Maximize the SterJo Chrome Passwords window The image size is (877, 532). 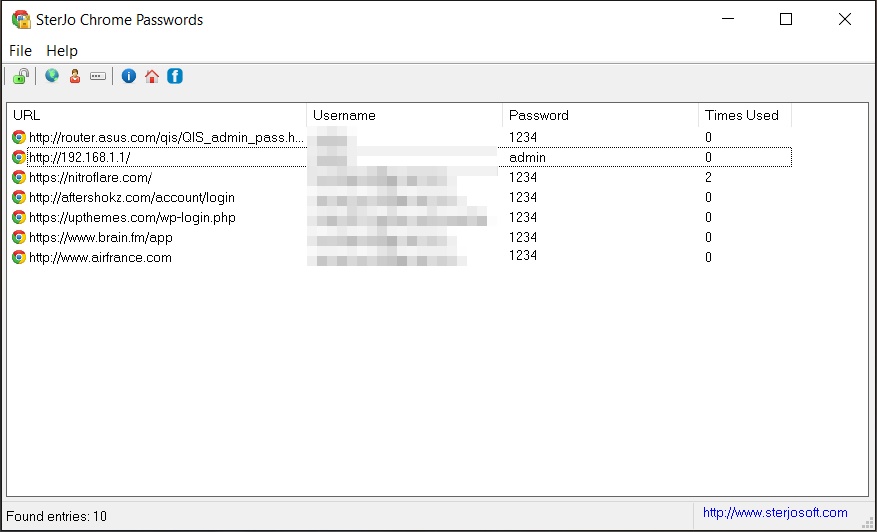pyautogui.click(x=786, y=19)
